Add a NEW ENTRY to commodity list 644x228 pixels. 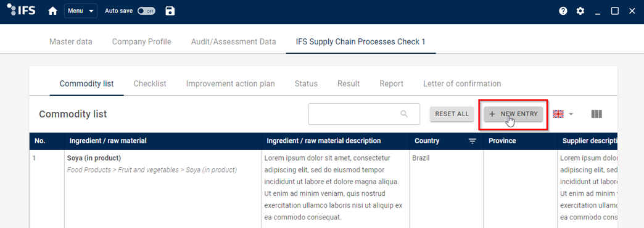(513, 114)
